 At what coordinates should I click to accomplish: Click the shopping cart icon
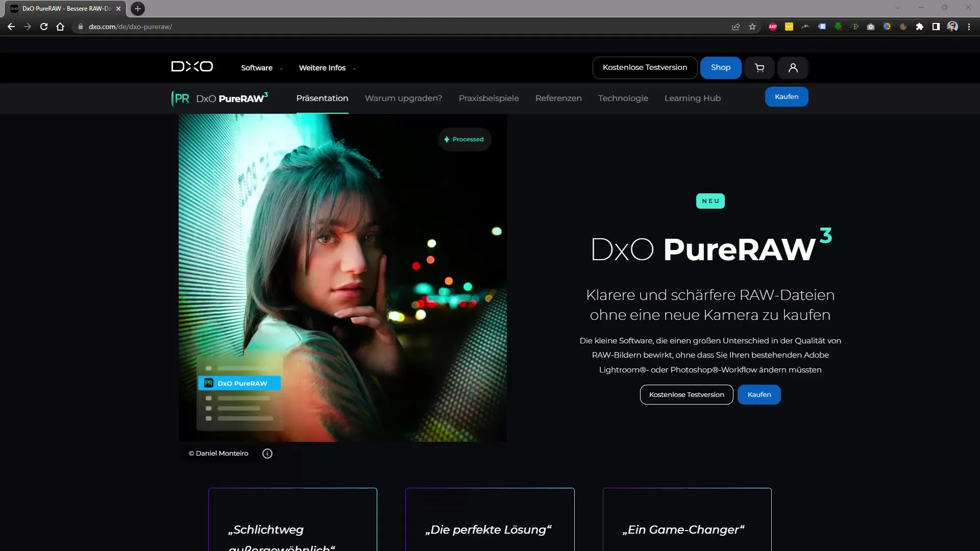758,67
